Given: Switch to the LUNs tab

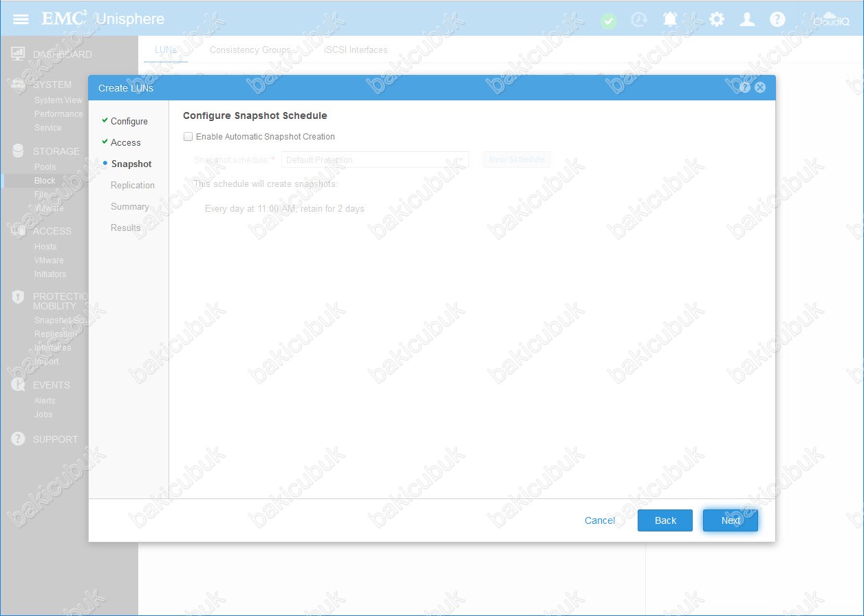Looking at the screenshot, I should point(166,49).
